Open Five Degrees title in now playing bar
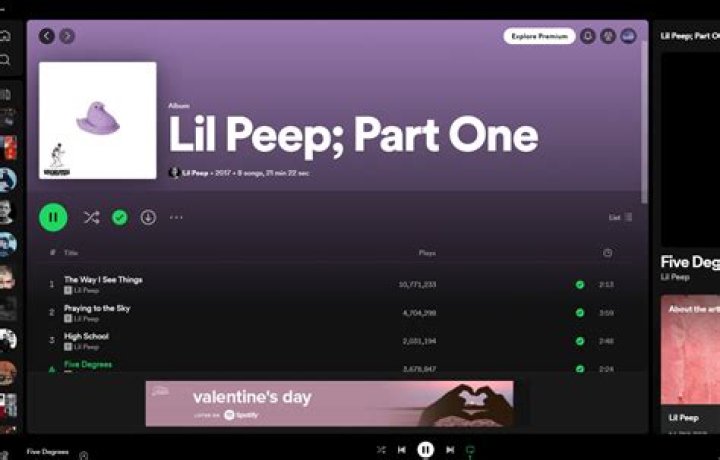This screenshot has height=460, width=720. click(x=47, y=452)
